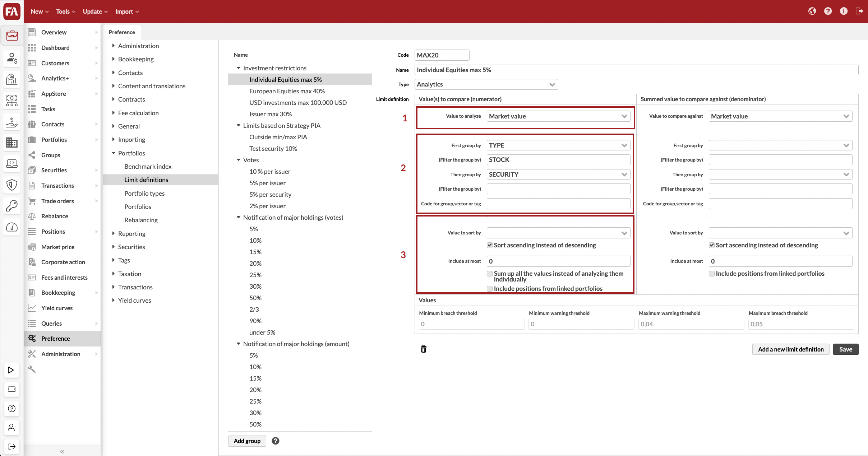Collapse the Votes group
The image size is (868, 456).
coord(238,160)
